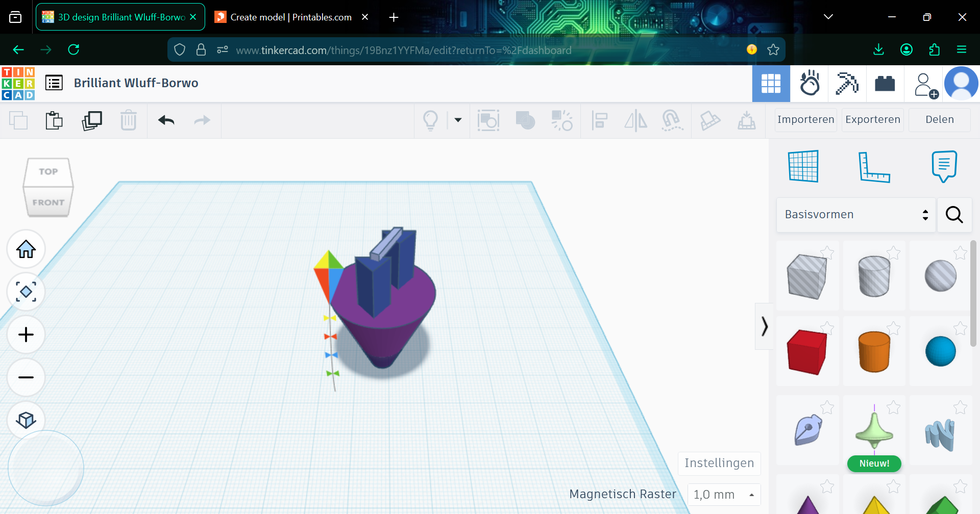Click the Mirror tool icon

click(635, 121)
